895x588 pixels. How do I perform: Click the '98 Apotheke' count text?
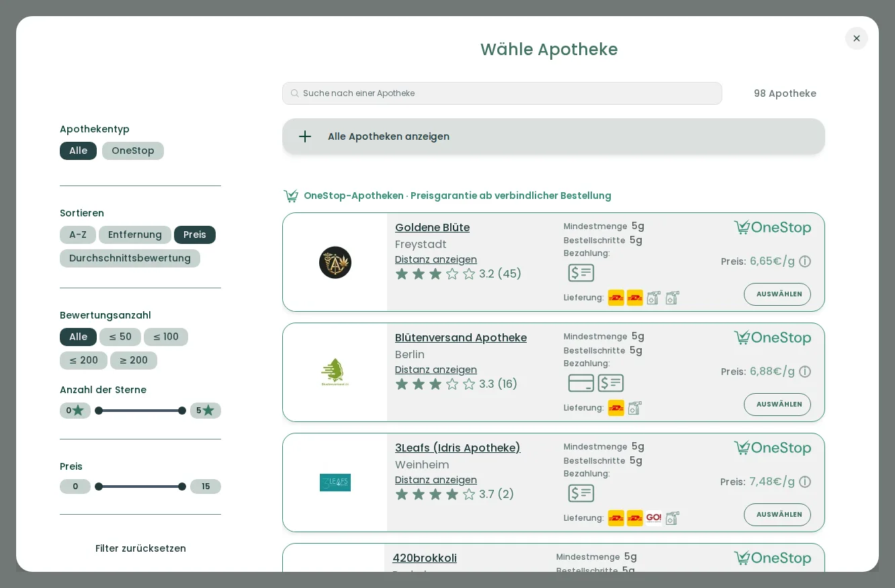[x=785, y=93]
